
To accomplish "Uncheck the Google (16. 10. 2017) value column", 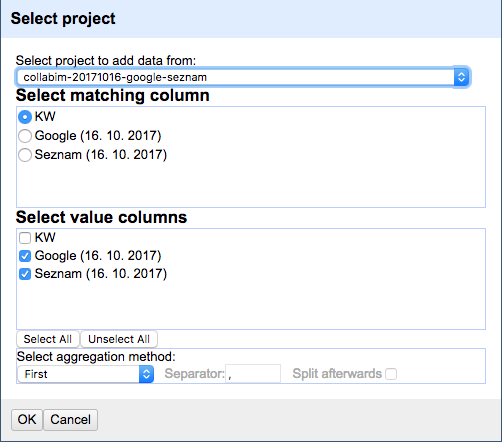I will coord(25,256).
